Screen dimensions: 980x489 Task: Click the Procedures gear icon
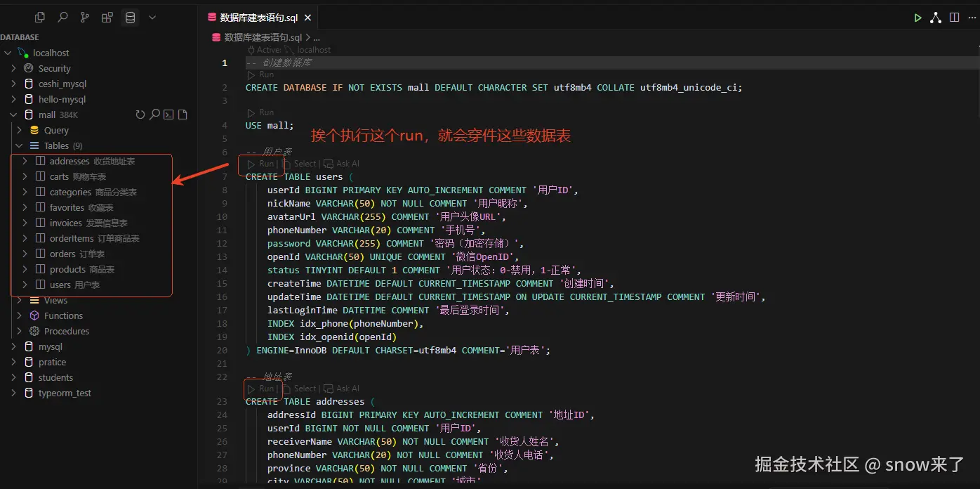pos(34,331)
